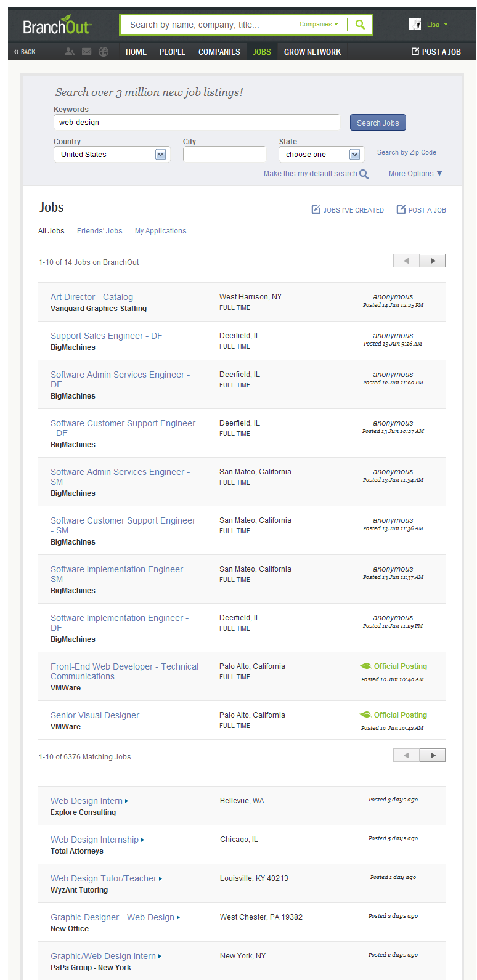Go to GROW NETWORK in navigation bar
Image resolution: width=477 pixels, height=980 pixels.
pyautogui.click(x=312, y=52)
